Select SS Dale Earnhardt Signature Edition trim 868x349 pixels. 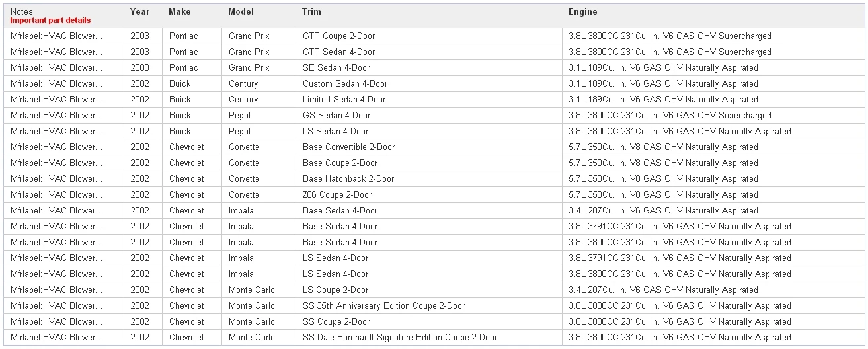(x=400, y=338)
